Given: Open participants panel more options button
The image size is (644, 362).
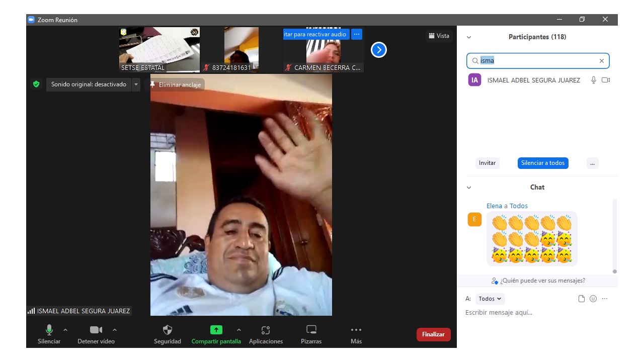Looking at the screenshot, I should pyautogui.click(x=593, y=163).
